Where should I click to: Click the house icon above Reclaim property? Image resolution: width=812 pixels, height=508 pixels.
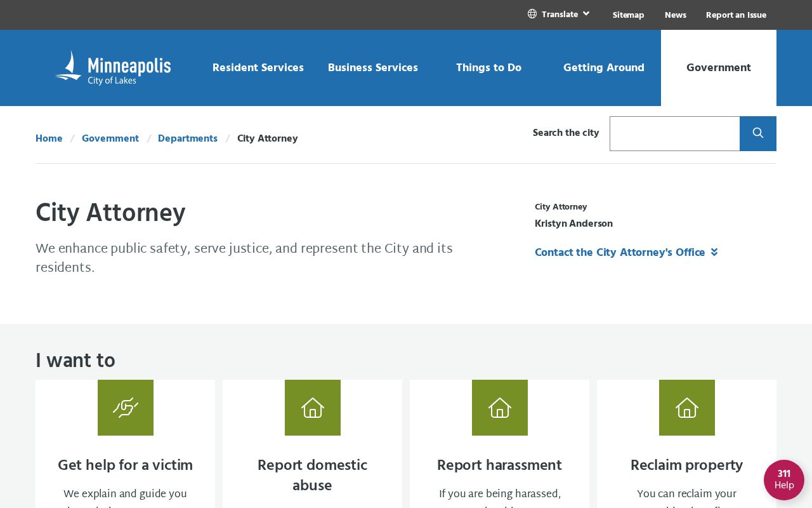click(687, 408)
